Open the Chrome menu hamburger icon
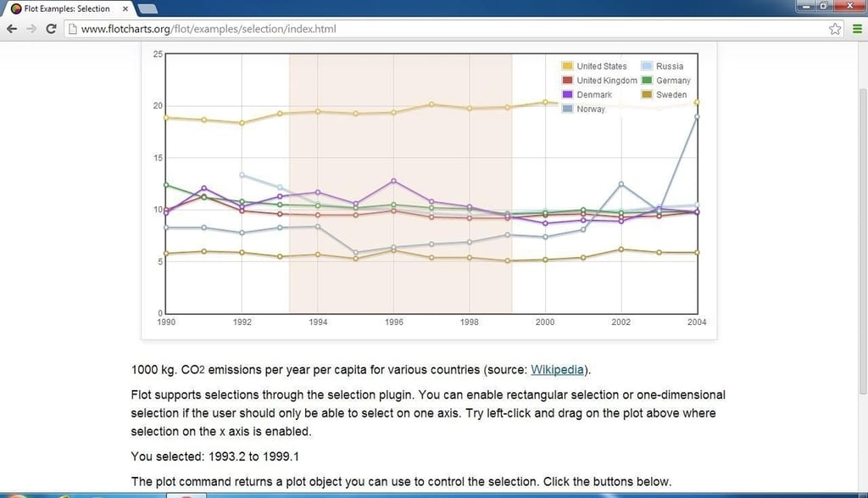 (857, 29)
